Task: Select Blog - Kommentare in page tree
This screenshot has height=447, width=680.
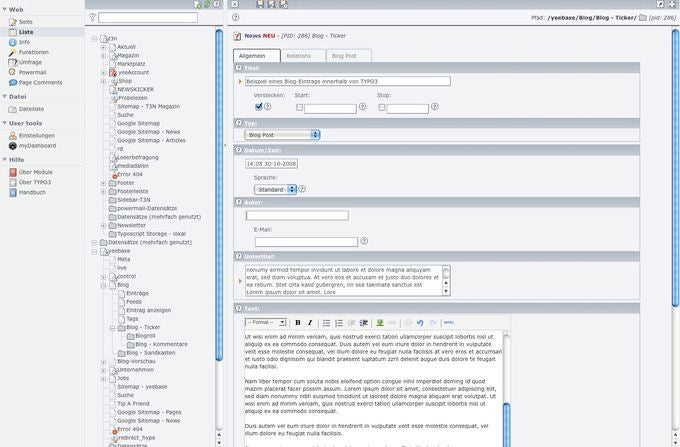Action: [154, 344]
